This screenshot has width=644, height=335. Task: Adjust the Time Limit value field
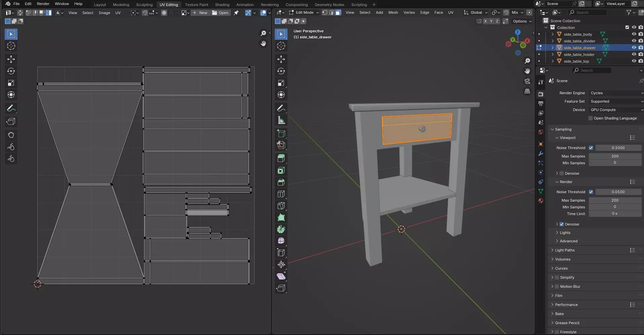pos(615,214)
